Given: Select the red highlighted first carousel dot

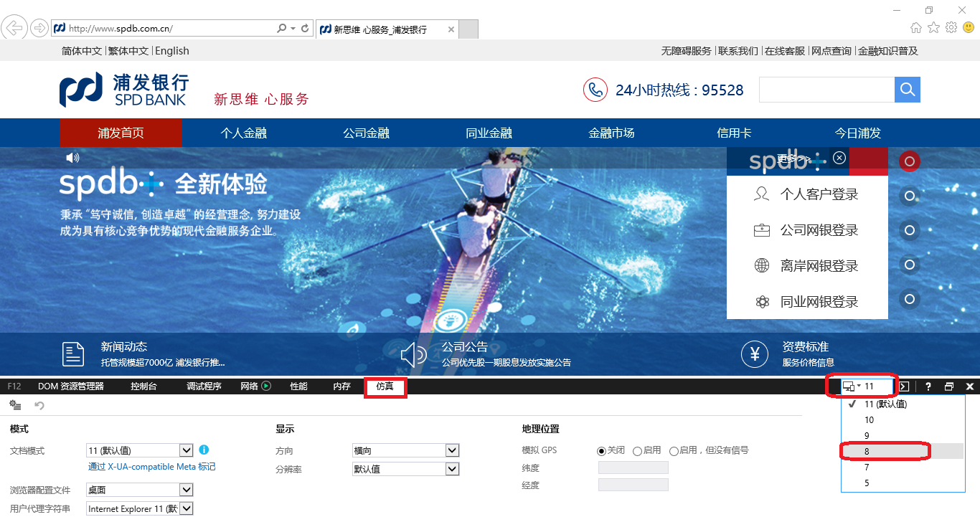Looking at the screenshot, I should point(910,161).
